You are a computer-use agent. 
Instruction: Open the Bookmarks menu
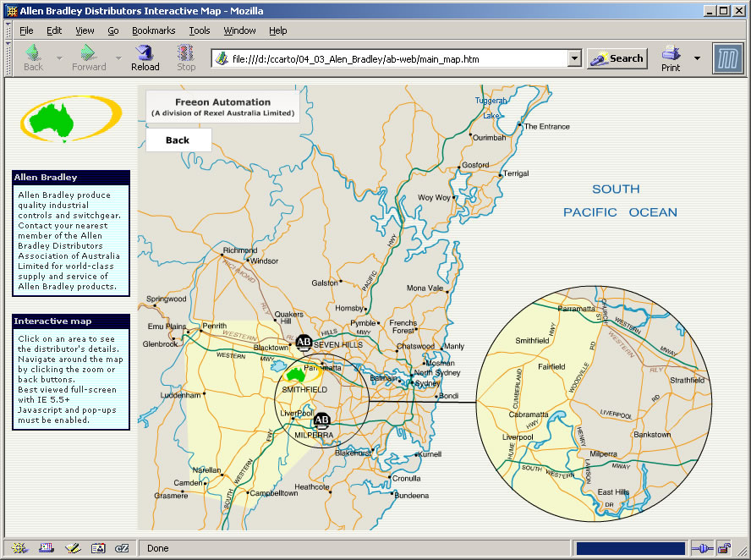coord(154,30)
